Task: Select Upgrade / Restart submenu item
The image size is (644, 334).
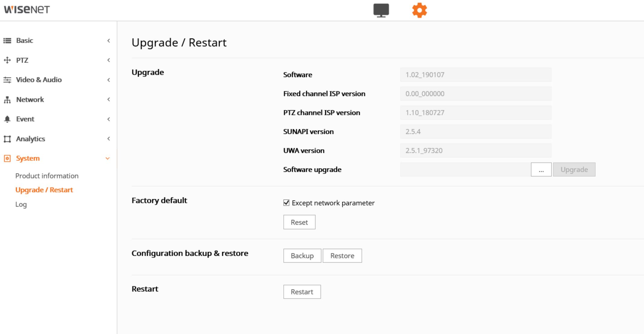Action: pyautogui.click(x=44, y=190)
